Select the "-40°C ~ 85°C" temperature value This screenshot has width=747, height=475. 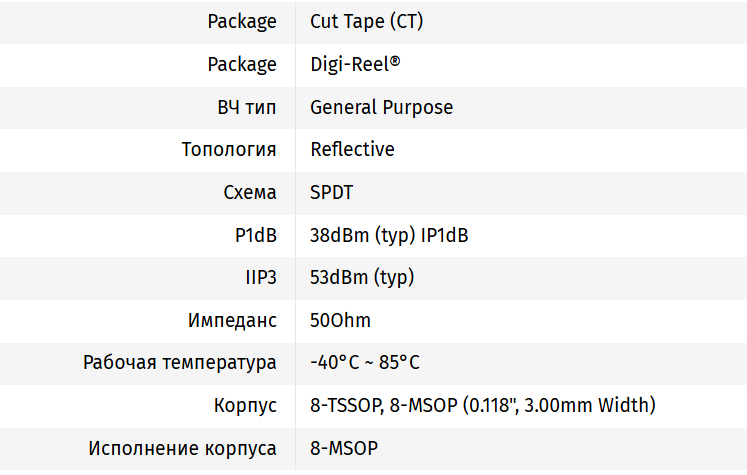[365, 363]
